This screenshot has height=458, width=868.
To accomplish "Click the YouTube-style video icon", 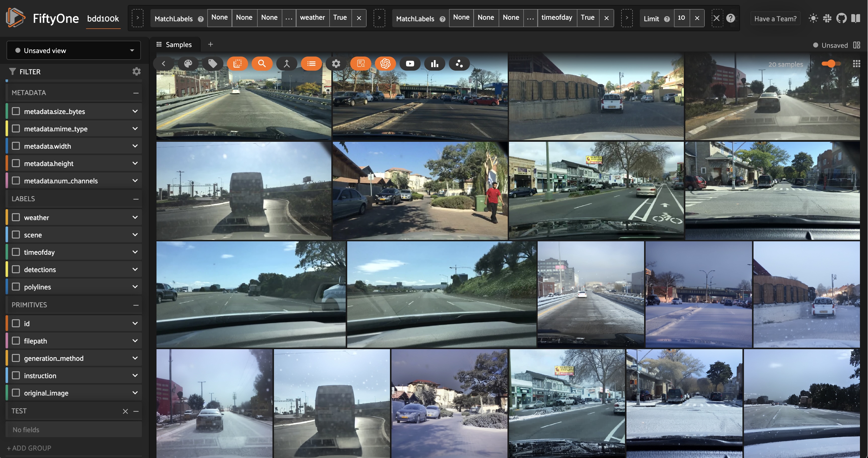I will (410, 64).
